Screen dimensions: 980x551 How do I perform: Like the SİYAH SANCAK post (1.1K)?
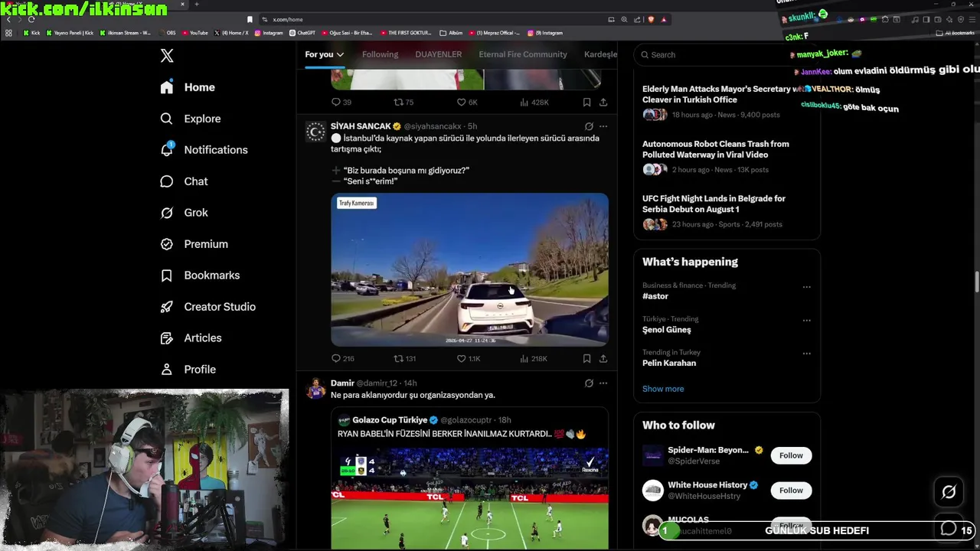pyautogui.click(x=469, y=358)
